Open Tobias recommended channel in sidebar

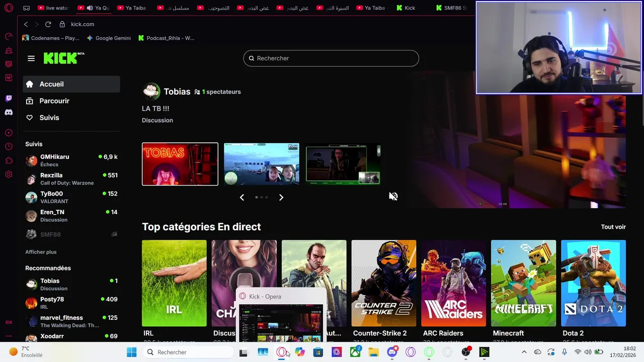[71, 285]
